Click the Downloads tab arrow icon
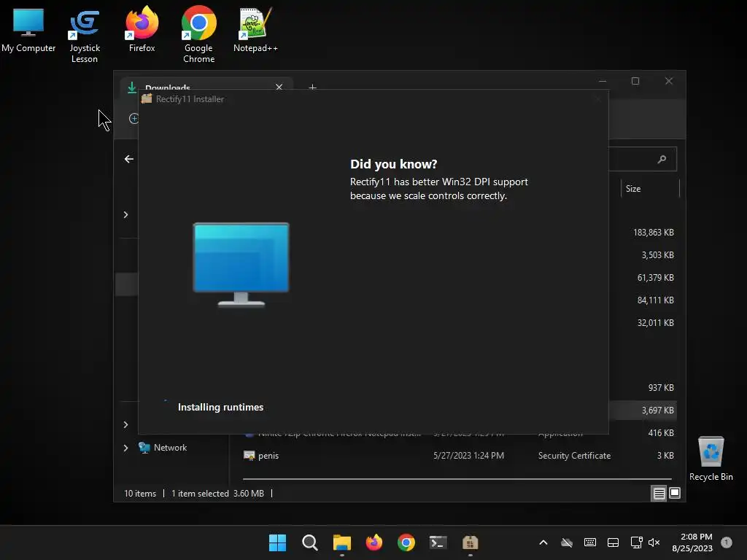 132,87
